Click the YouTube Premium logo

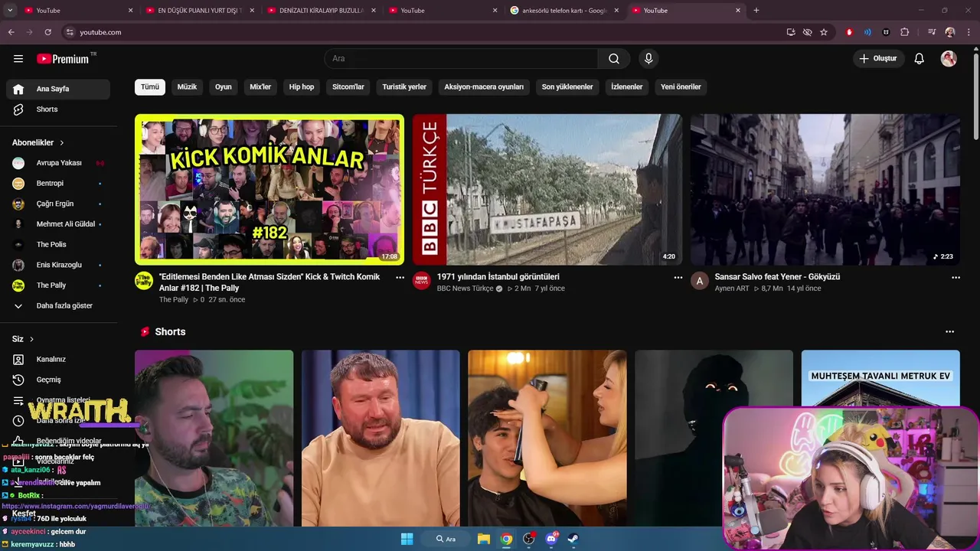click(63, 59)
